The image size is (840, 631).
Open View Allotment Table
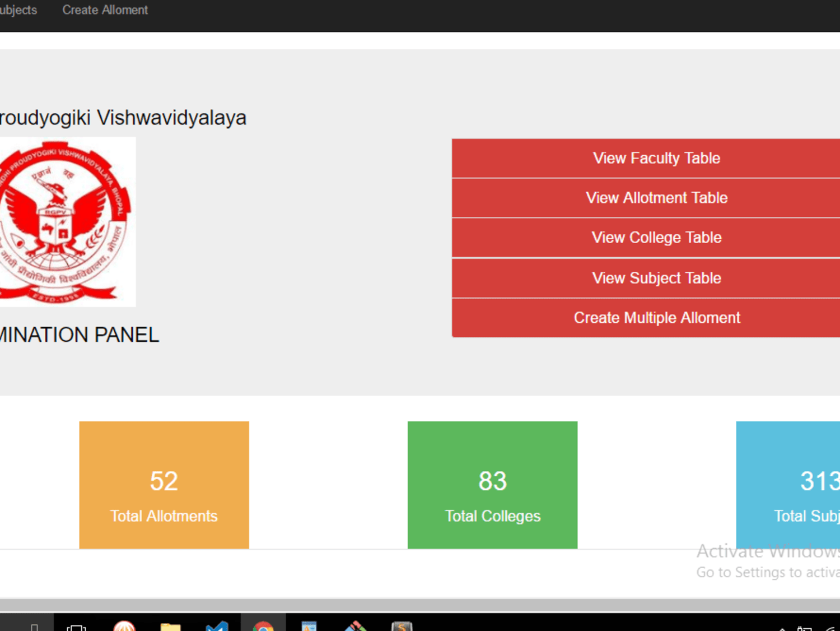pos(646,198)
